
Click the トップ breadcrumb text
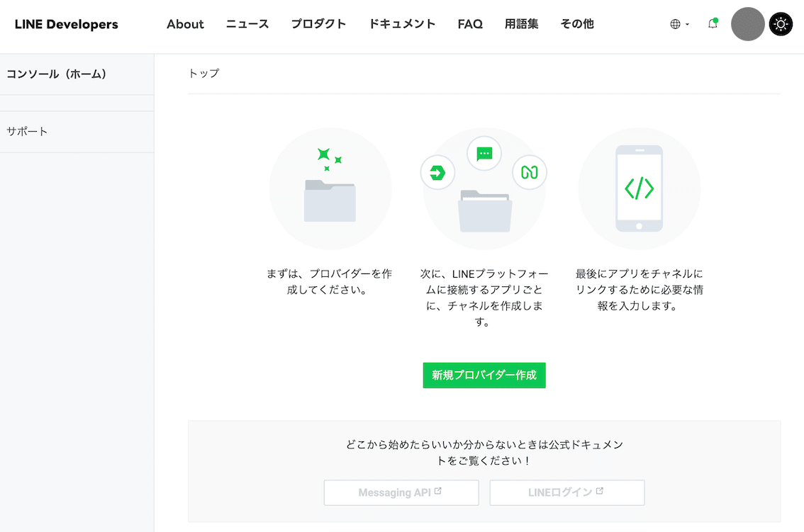coord(203,73)
